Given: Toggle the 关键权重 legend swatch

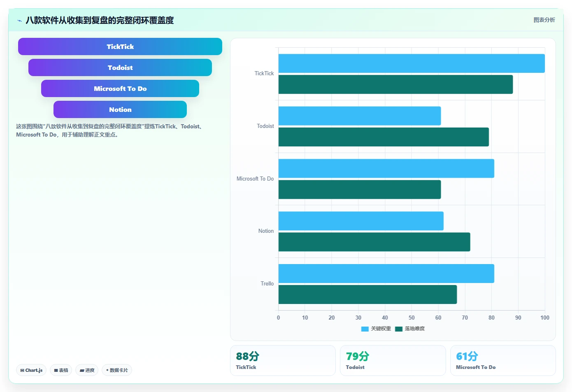Looking at the screenshot, I should click(x=365, y=329).
